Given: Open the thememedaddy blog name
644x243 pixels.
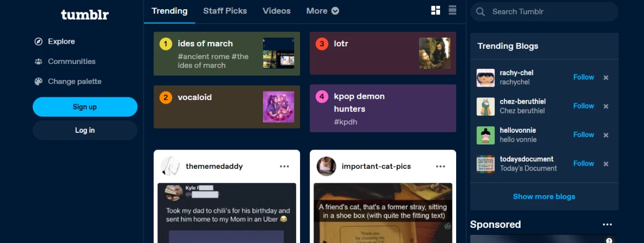Looking at the screenshot, I should point(214,167).
